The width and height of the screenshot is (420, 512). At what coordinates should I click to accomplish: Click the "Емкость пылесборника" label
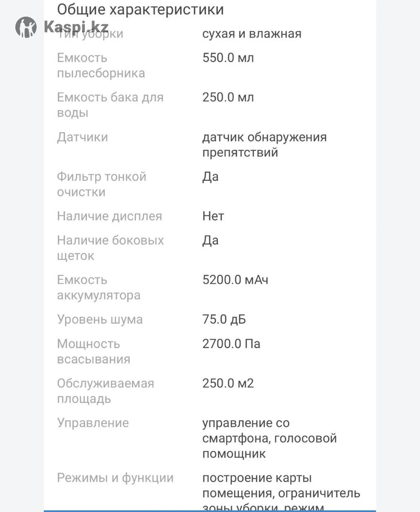point(101,65)
